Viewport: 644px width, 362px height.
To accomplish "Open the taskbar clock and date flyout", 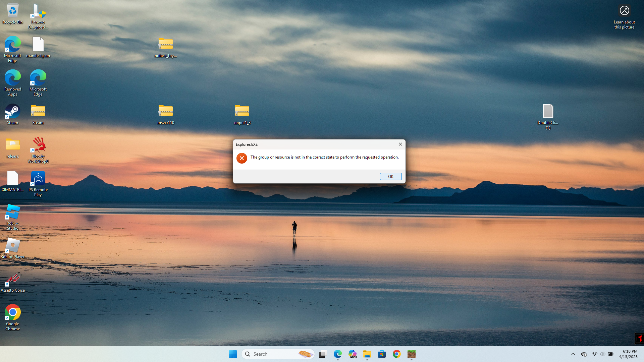I will [x=628, y=354].
